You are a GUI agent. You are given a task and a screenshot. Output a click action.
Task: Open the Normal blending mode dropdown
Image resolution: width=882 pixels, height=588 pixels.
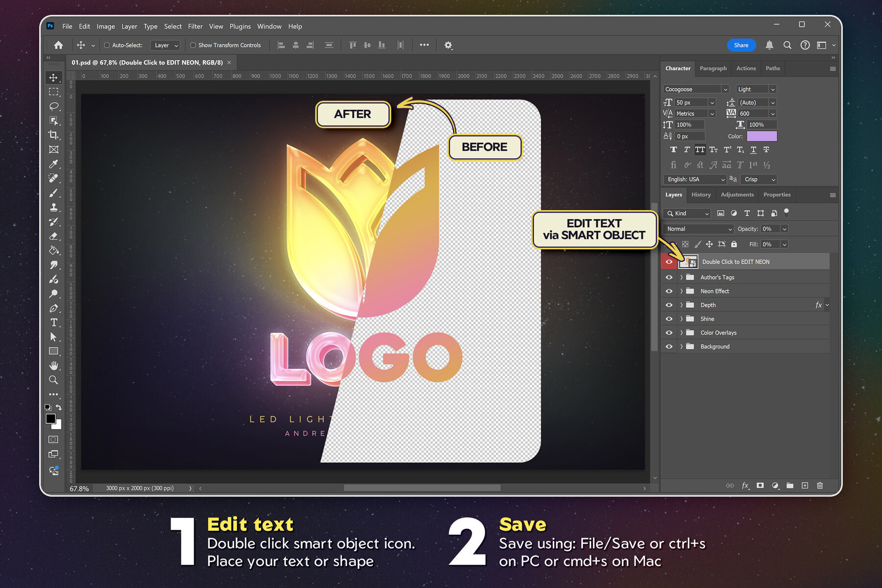(698, 229)
